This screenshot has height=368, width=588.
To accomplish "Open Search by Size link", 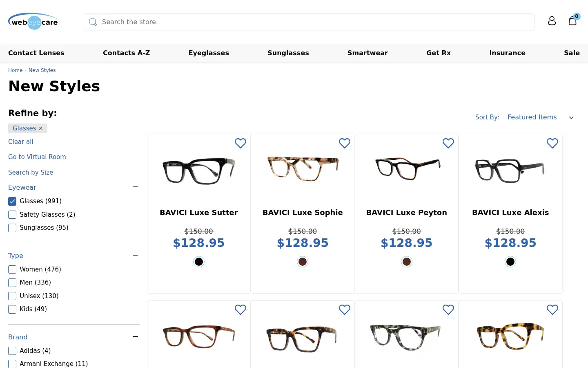I will pyautogui.click(x=31, y=172).
